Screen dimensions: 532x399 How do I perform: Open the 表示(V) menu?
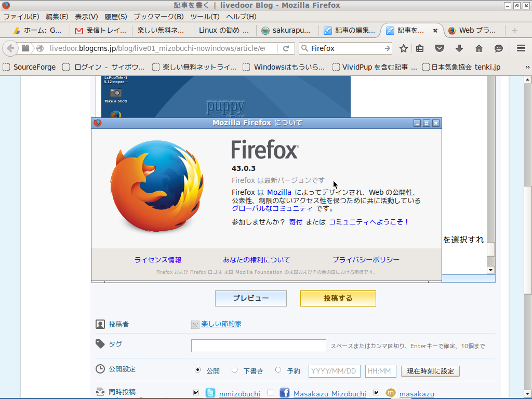tap(86, 17)
